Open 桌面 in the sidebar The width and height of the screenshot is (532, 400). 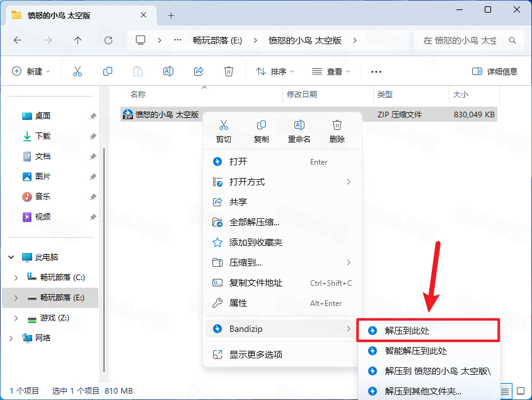tap(43, 116)
